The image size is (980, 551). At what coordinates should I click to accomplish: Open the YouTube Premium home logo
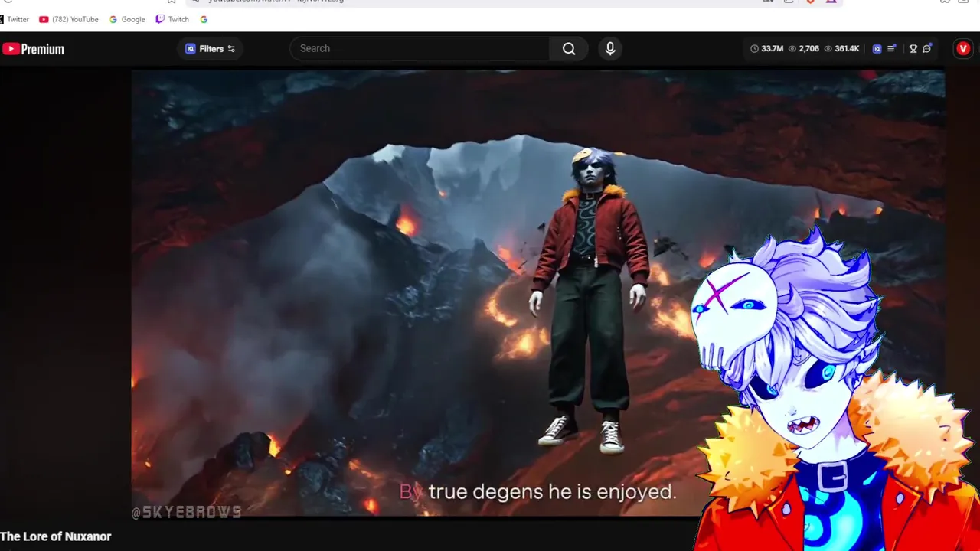[x=33, y=49]
